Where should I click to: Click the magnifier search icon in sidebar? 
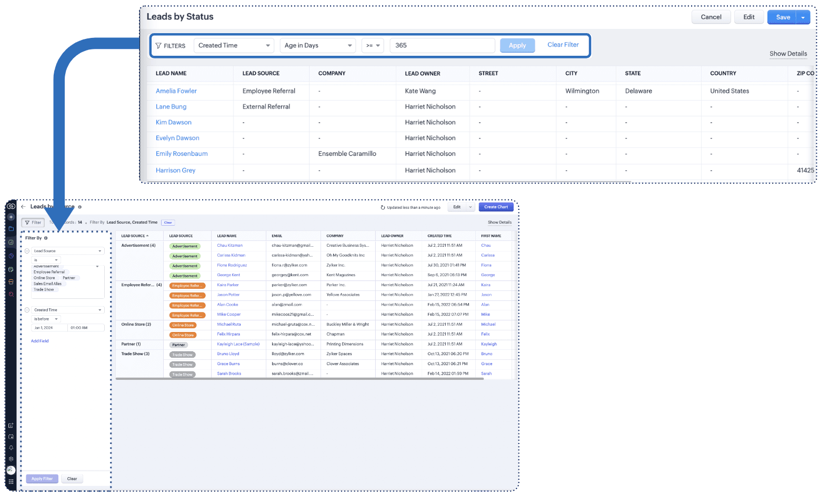[x=11, y=295]
